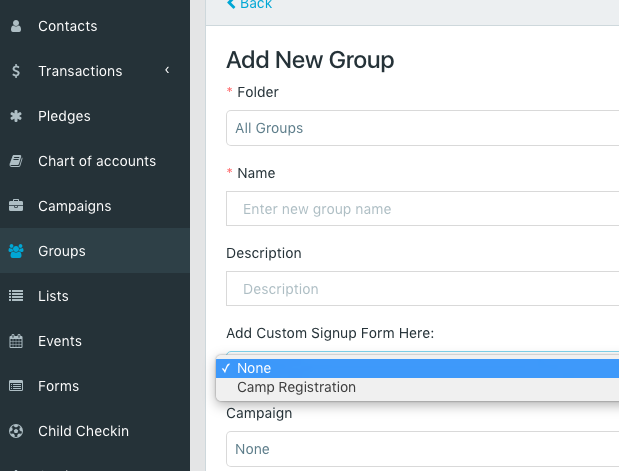Click the Groups people icon
The width and height of the screenshot is (619, 471).
(16, 251)
